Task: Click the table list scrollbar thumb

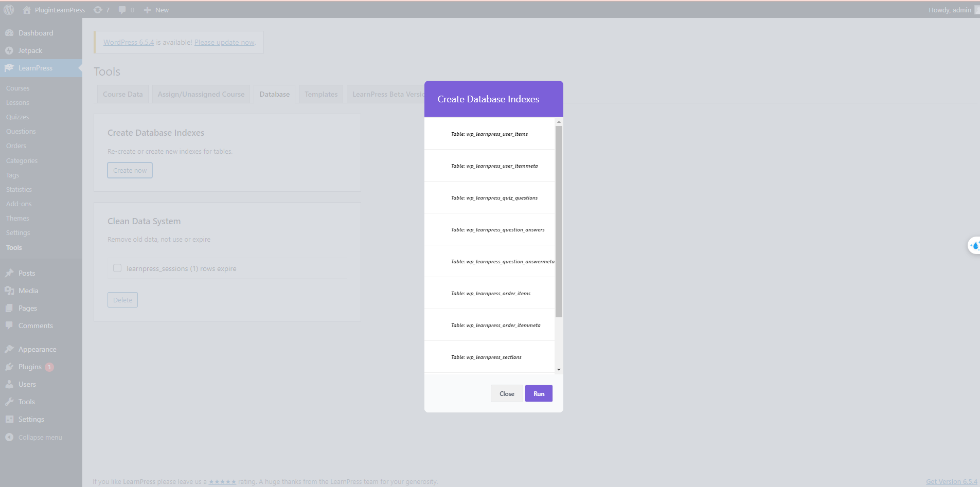Action: click(559, 221)
